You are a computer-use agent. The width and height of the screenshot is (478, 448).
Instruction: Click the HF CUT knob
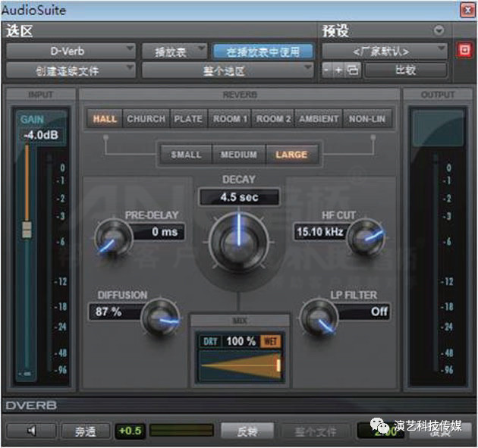(x=365, y=238)
